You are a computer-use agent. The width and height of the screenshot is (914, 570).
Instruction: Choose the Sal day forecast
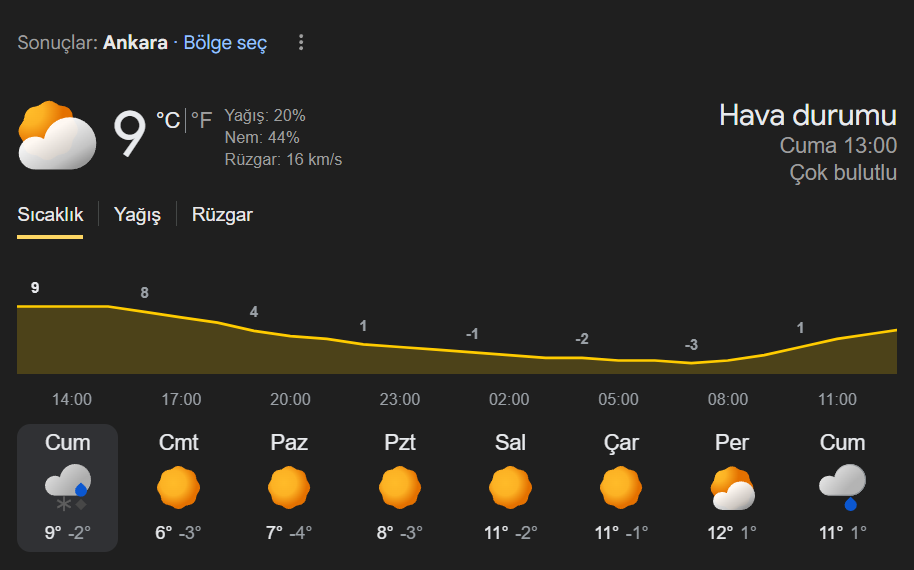coord(510,487)
